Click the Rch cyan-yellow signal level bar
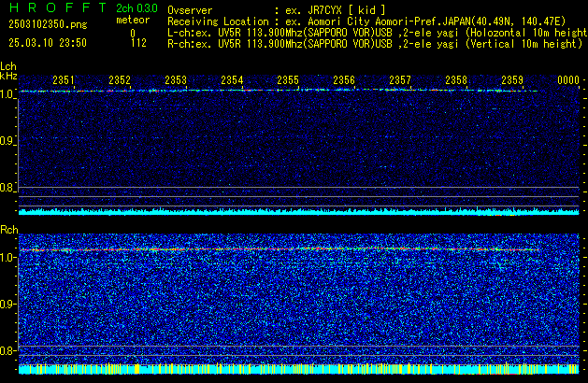Image resolution: width=588 pixels, height=383 pixels. pos(299,369)
